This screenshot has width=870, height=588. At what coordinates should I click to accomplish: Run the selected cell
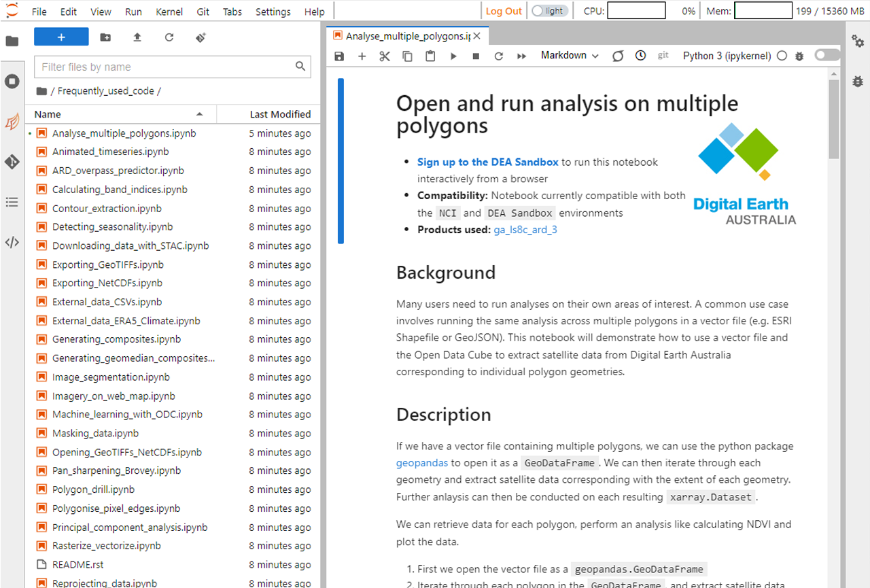point(453,56)
